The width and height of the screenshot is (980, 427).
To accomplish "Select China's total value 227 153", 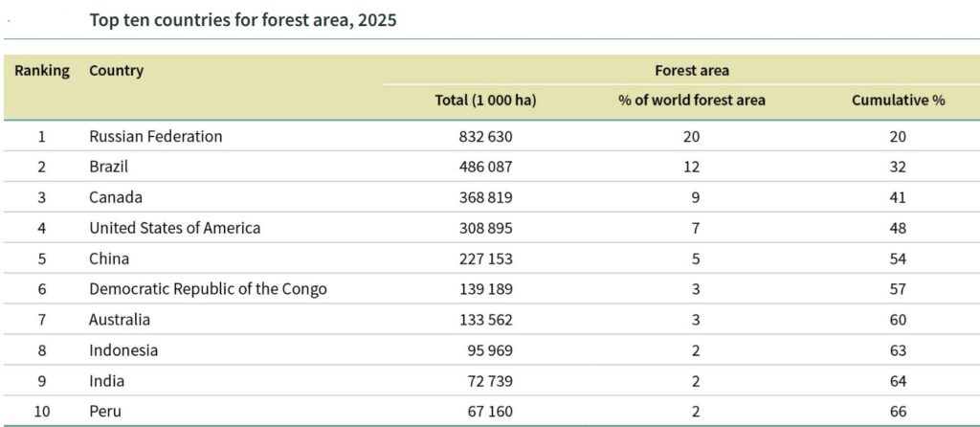I will point(486,258).
